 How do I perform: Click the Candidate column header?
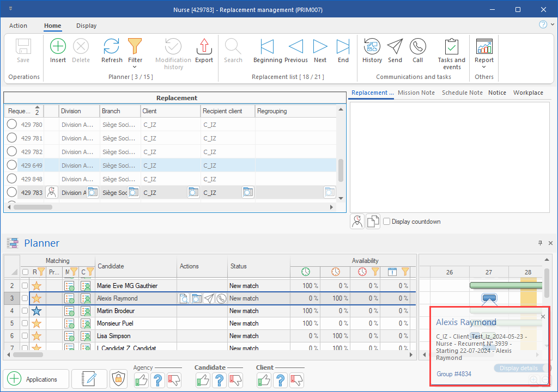click(111, 266)
